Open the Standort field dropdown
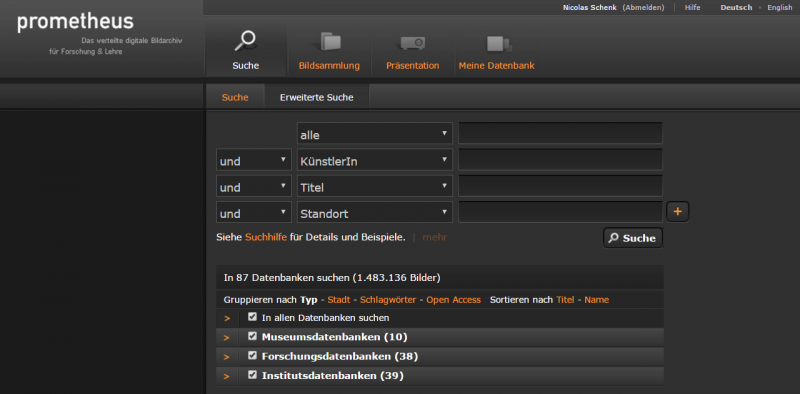The image size is (800, 394). pos(374,212)
